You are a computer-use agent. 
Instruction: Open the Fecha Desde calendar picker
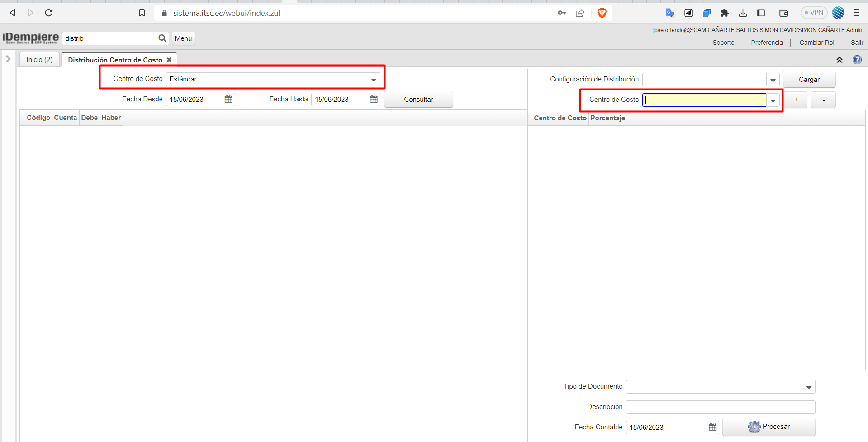pyautogui.click(x=228, y=99)
